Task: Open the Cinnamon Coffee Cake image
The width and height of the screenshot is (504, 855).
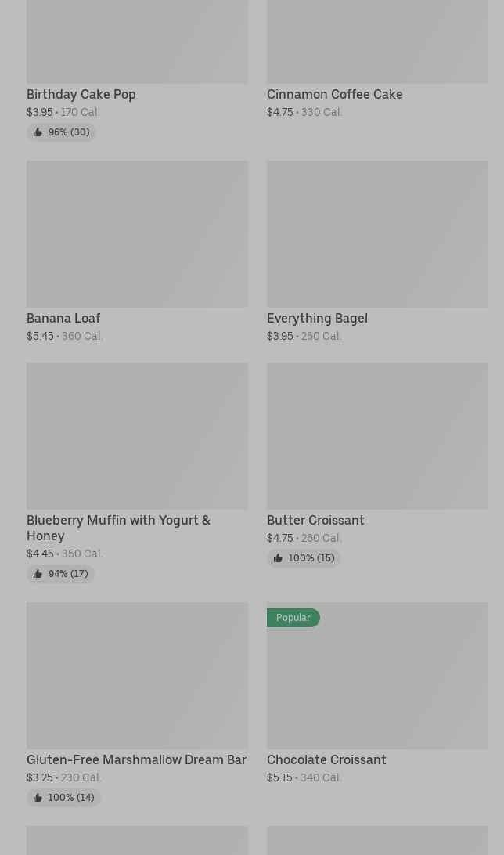Action: (x=377, y=39)
